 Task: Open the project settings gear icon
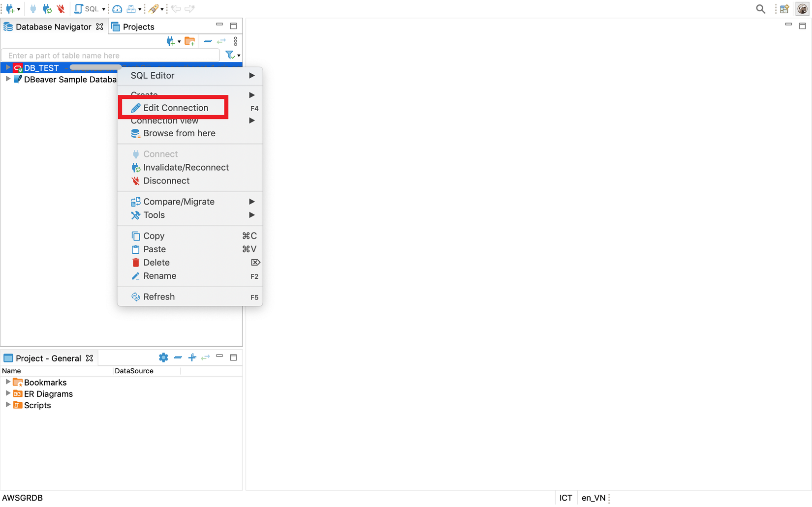(x=163, y=358)
